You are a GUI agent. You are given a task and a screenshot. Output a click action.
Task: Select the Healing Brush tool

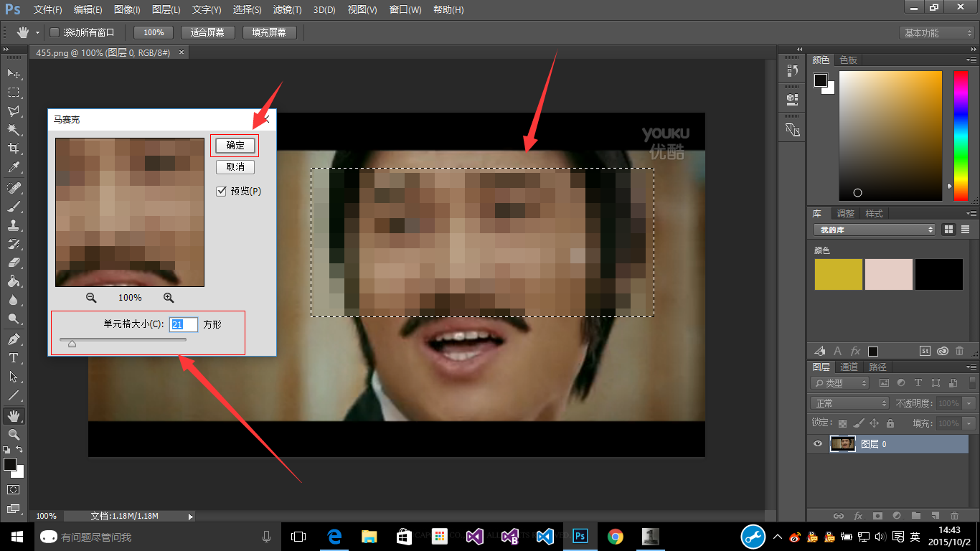point(14,188)
